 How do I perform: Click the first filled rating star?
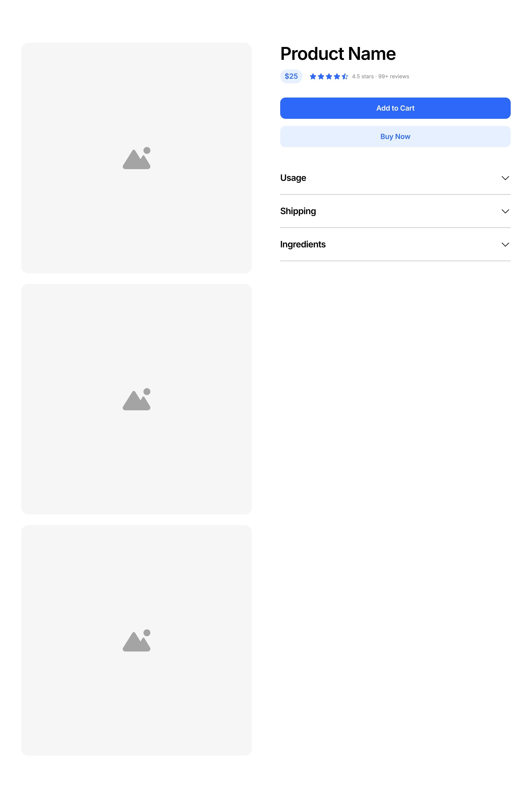pyautogui.click(x=313, y=76)
